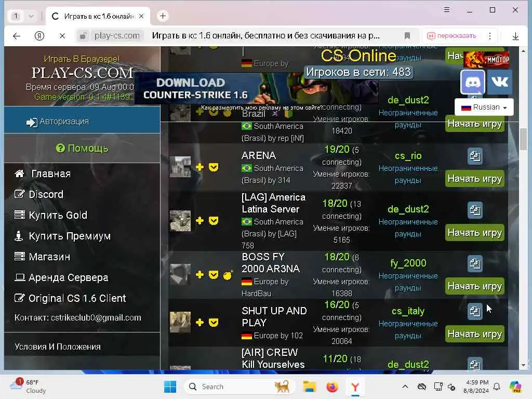
Task: Open Russian language dropdown
Action: coord(484,107)
